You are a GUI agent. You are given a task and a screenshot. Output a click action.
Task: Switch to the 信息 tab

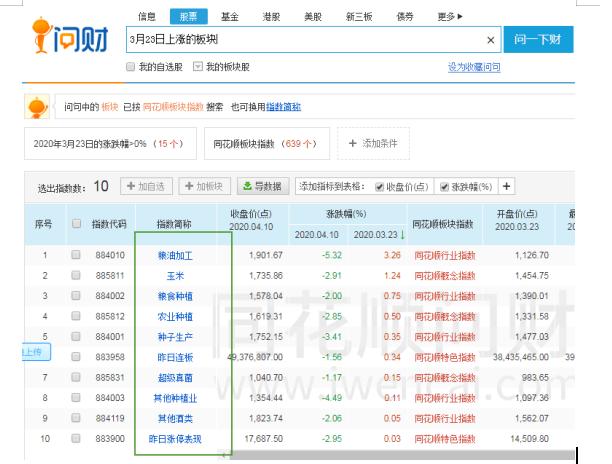[147, 16]
